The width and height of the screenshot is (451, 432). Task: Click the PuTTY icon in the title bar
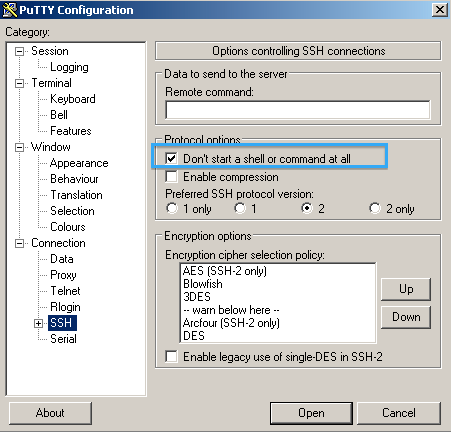pos(10,10)
